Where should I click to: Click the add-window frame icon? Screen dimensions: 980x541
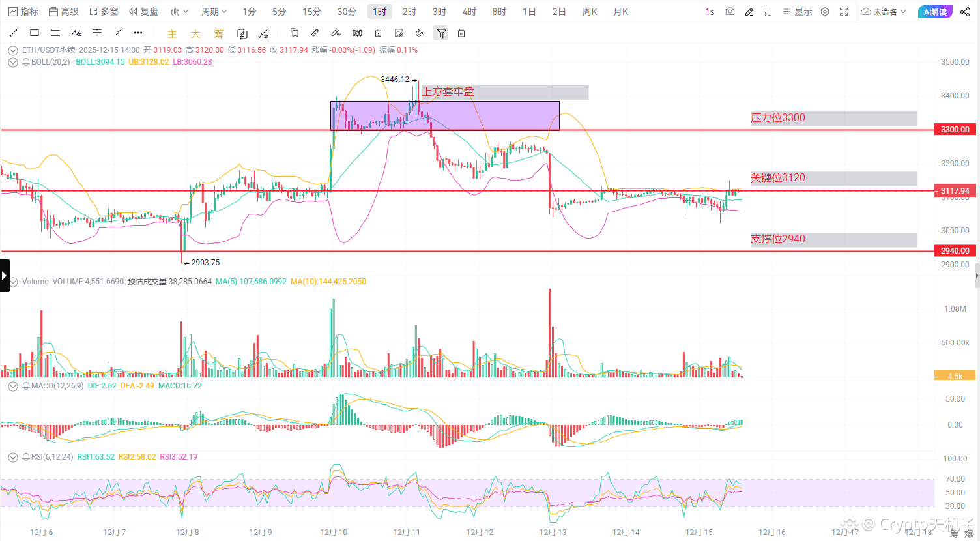point(768,12)
